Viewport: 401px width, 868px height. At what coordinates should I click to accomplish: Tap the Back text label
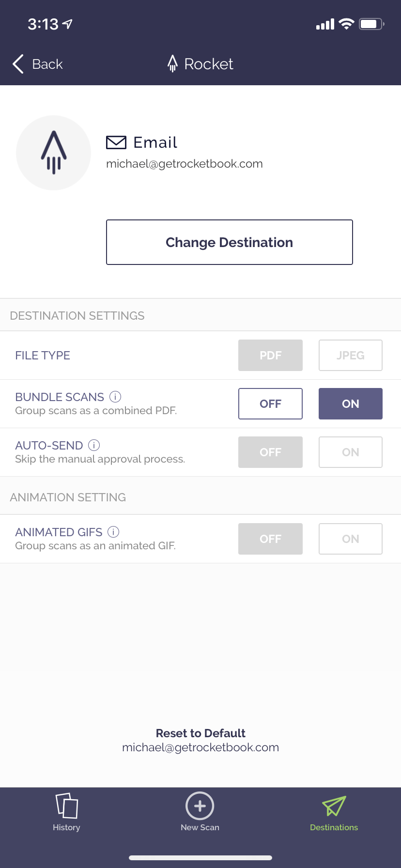[47, 64]
